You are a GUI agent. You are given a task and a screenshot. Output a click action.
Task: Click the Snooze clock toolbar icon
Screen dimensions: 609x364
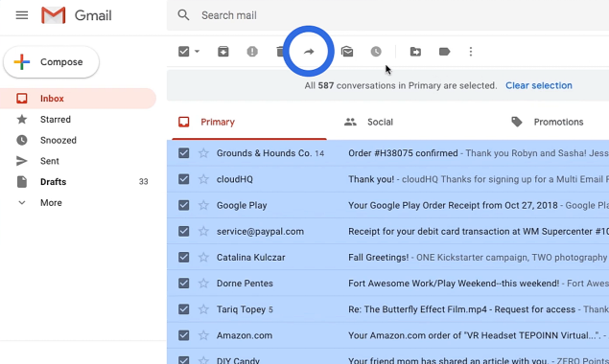click(x=376, y=52)
